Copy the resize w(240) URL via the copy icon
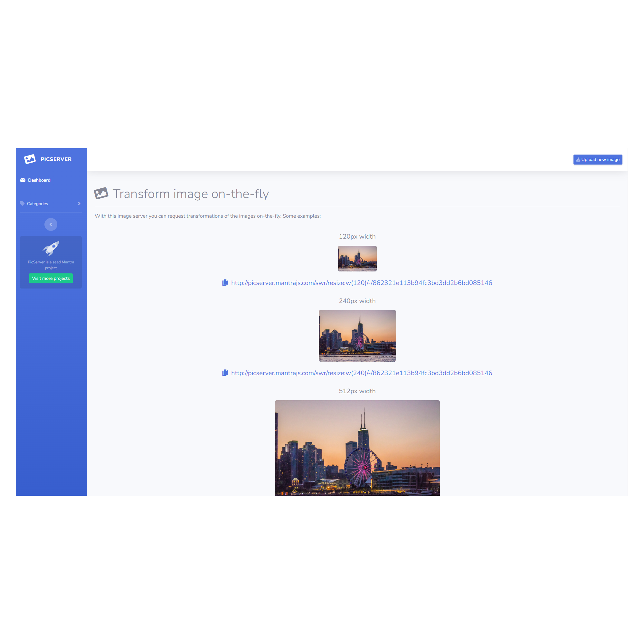This screenshot has height=644, width=644. pyautogui.click(x=225, y=373)
